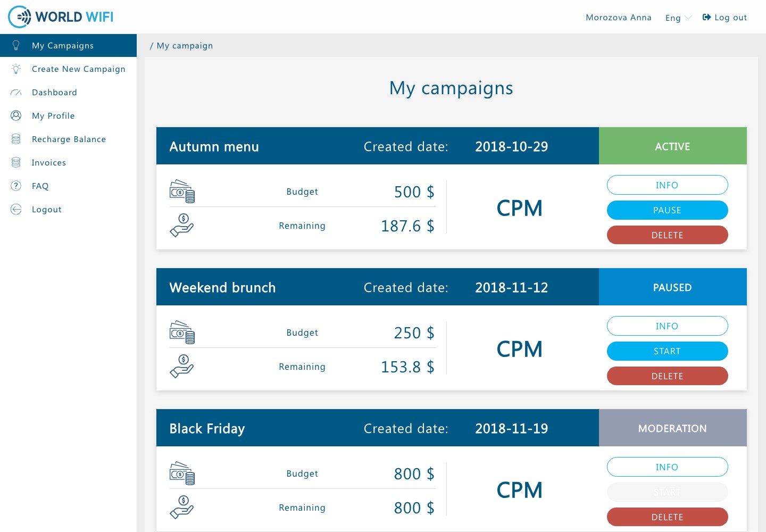Go to Create New Campaign
The image size is (766, 532).
pos(68,69)
